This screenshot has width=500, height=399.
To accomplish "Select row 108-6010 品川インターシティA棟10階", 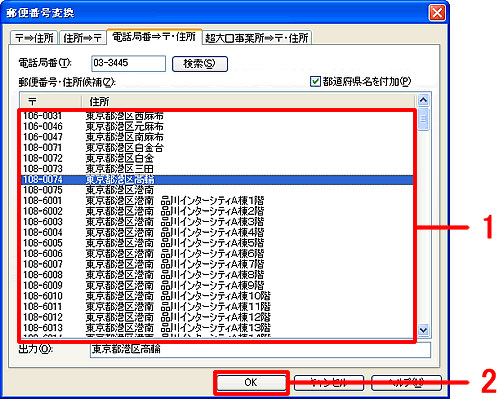I will click(x=217, y=296).
